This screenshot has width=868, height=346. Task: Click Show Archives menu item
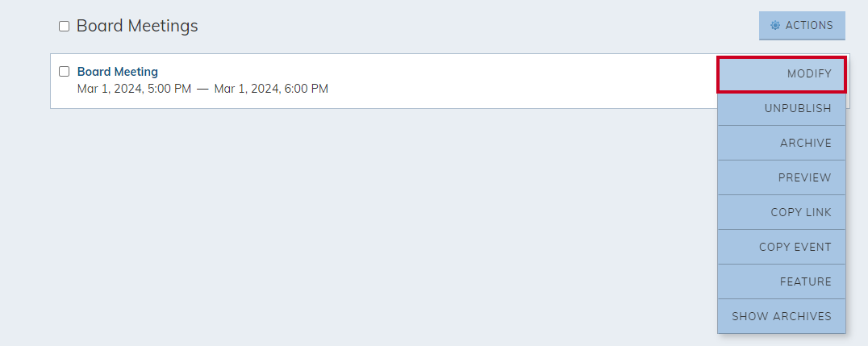782,316
